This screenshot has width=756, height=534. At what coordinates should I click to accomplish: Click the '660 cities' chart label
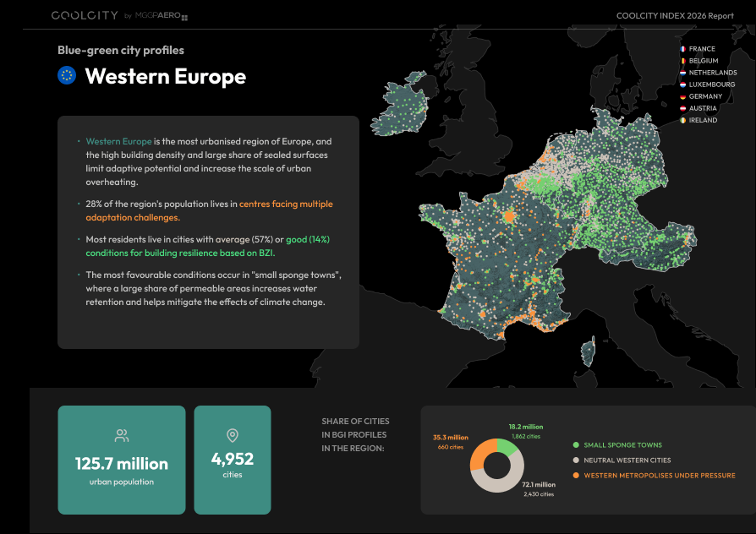tap(451, 447)
